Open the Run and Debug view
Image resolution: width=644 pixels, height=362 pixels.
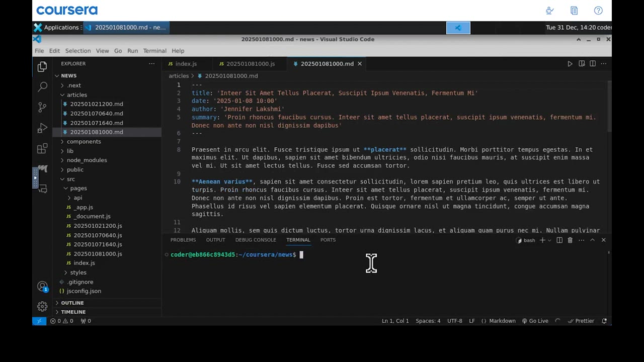tap(42, 128)
